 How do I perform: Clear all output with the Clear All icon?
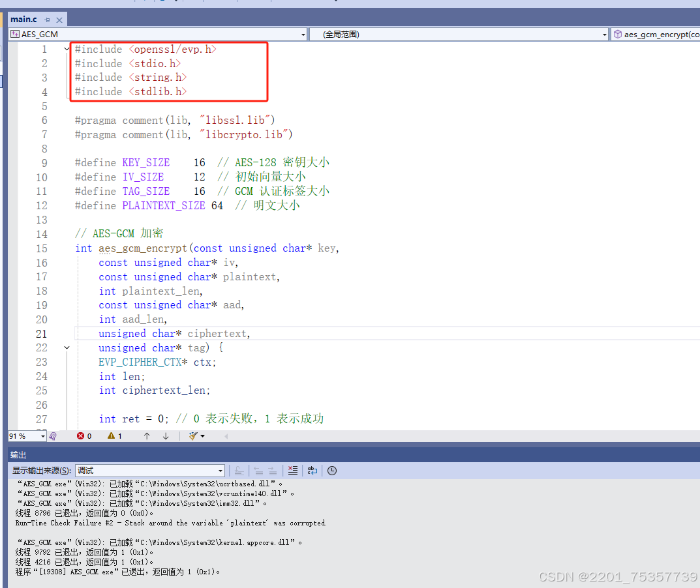click(292, 470)
